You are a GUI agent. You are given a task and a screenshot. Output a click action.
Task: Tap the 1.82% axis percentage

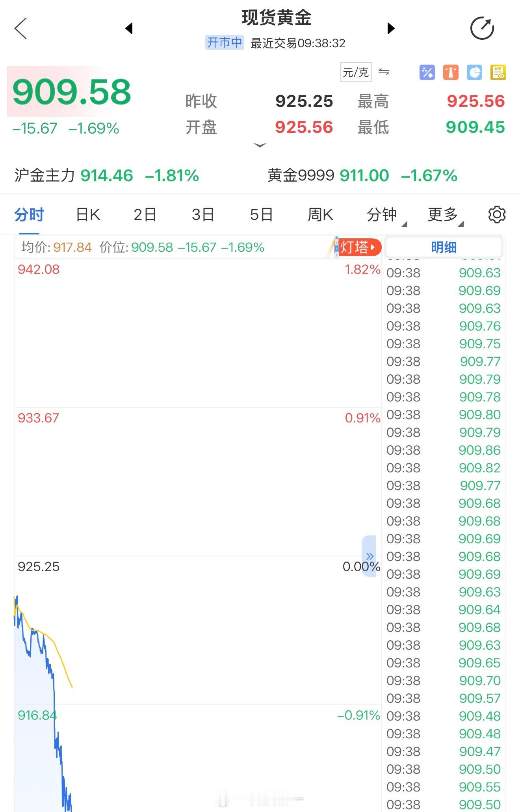pyautogui.click(x=362, y=269)
